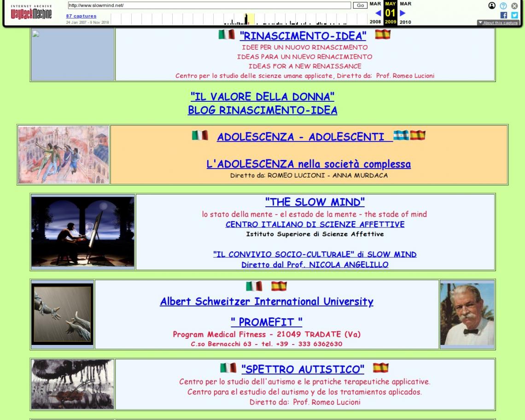Viewport: 525px width, 420px height.
Task: Click text "IDEE PER UN NUOVO RINASCIMENTO"
Action: coord(305,47)
